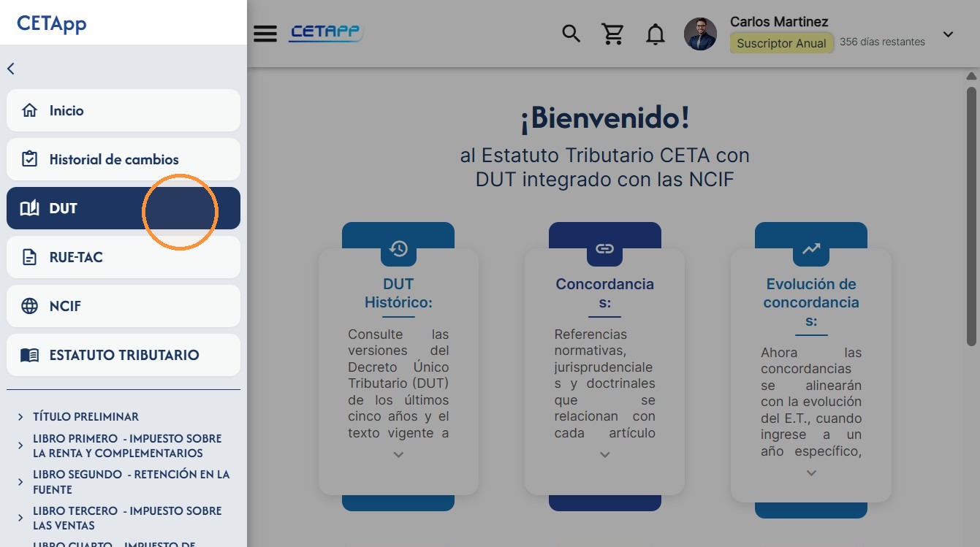Click the globe icon beside NCIF
Viewport: 980px width, 547px height.
(x=29, y=306)
